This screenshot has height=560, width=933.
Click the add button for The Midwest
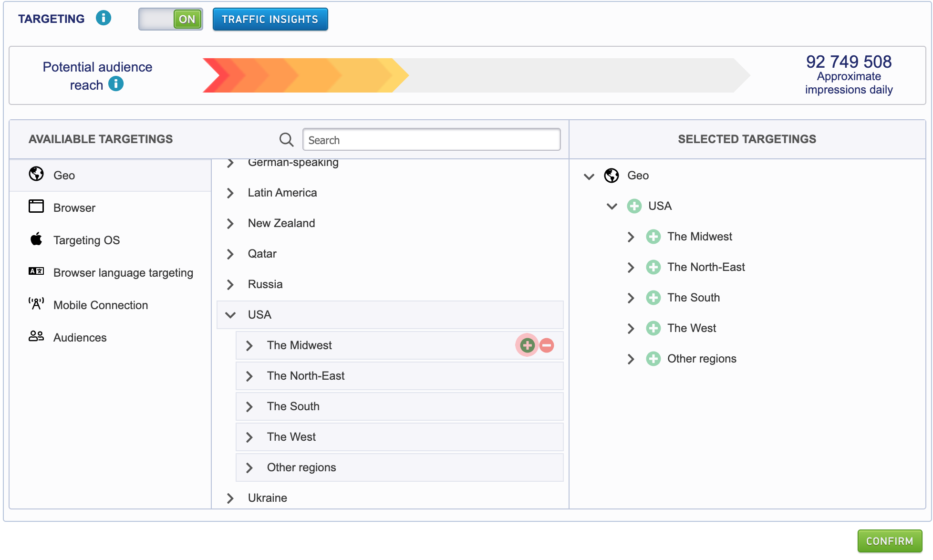[527, 345]
